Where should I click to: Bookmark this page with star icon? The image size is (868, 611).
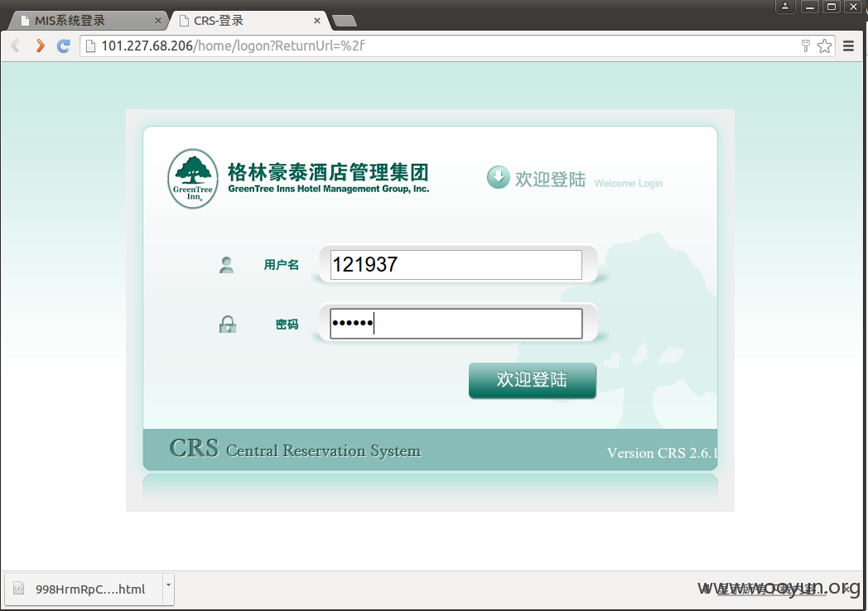click(824, 46)
